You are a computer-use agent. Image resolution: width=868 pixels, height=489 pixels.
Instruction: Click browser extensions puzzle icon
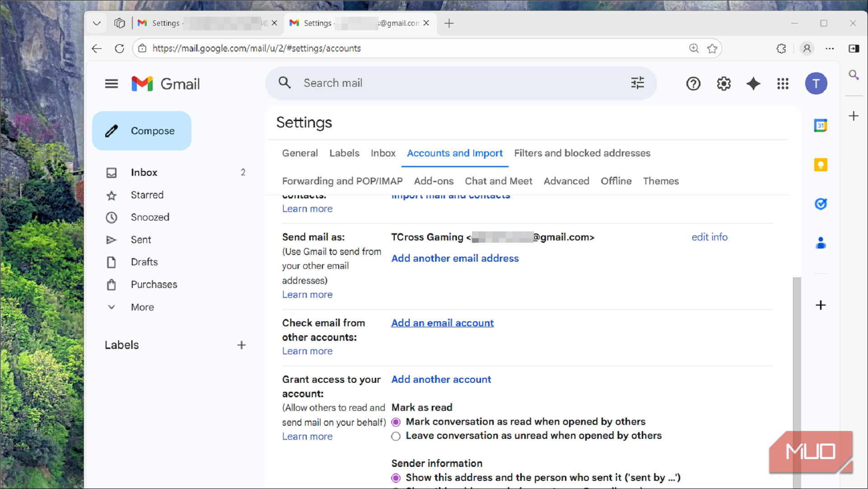781,48
